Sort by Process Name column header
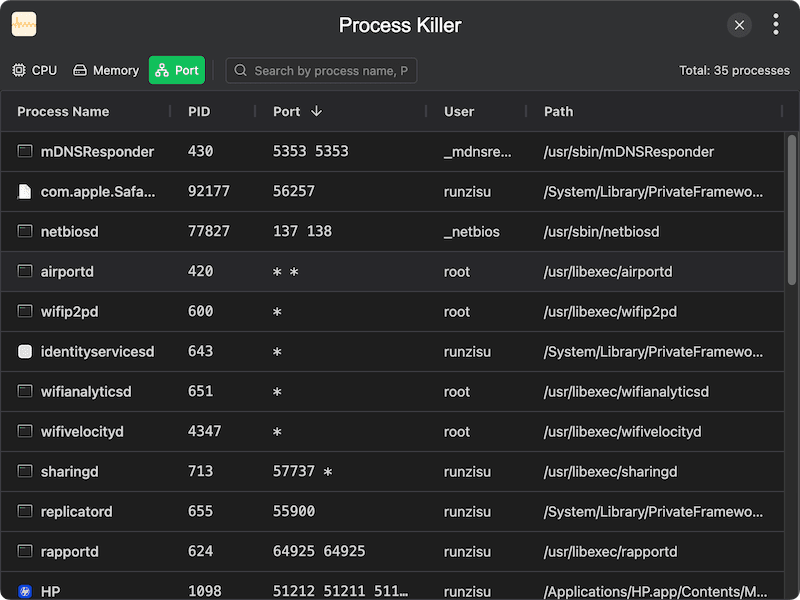This screenshot has width=800, height=600. point(63,112)
